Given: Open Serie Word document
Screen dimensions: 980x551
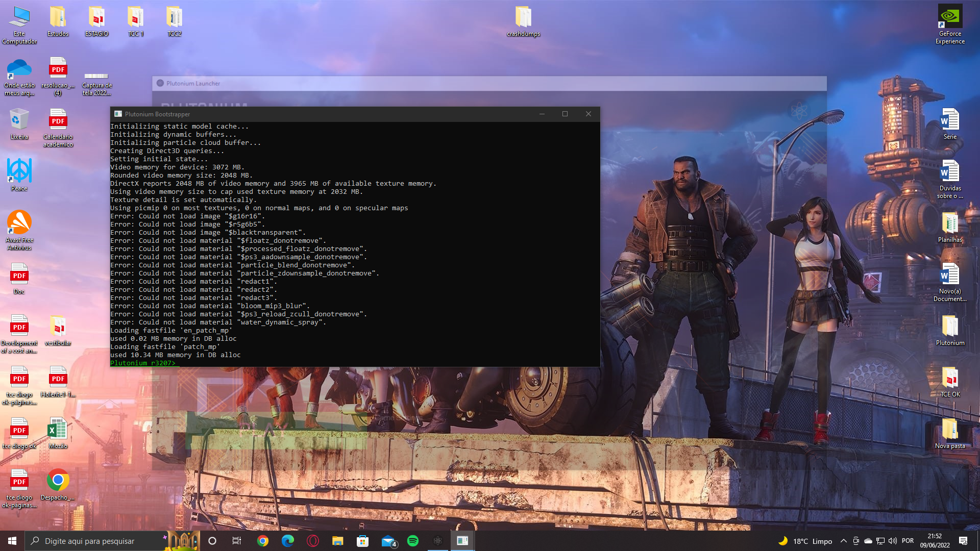Looking at the screenshot, I should (950, 124).
